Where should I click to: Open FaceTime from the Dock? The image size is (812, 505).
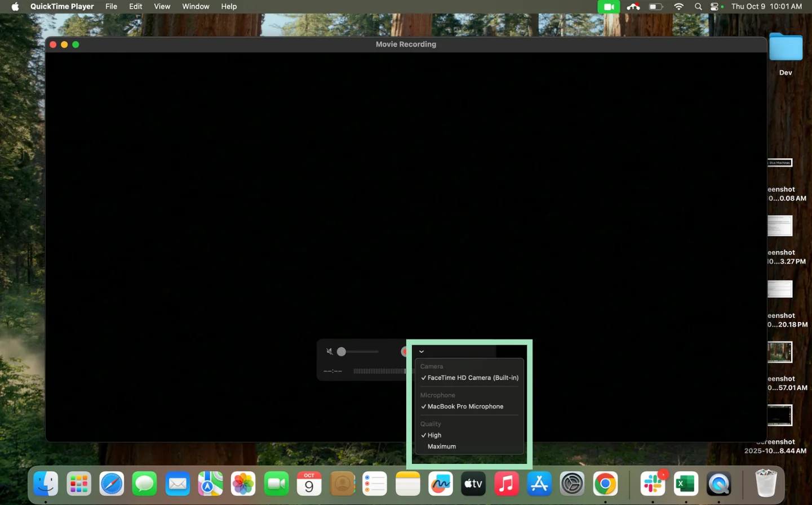(276, 483)
